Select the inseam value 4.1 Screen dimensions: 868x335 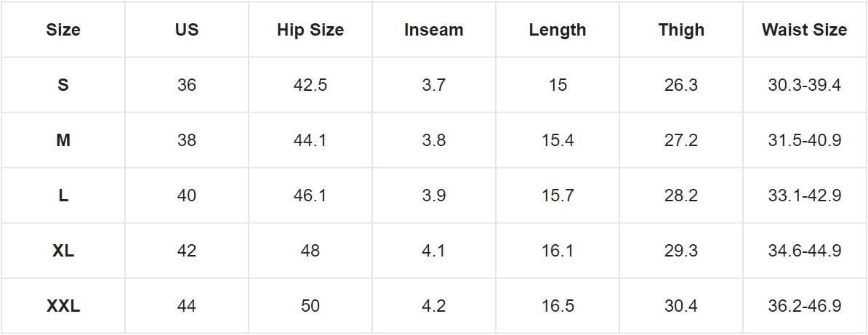tap(433, 250)
